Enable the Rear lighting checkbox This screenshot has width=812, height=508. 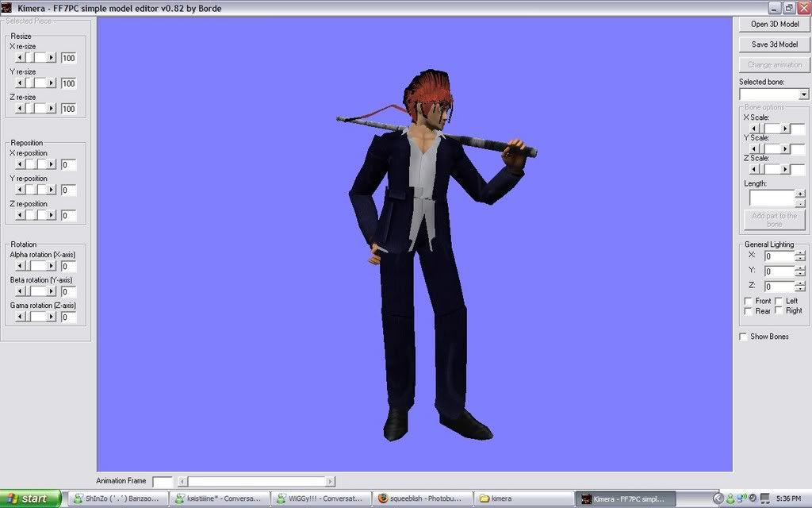pos(748,311)
